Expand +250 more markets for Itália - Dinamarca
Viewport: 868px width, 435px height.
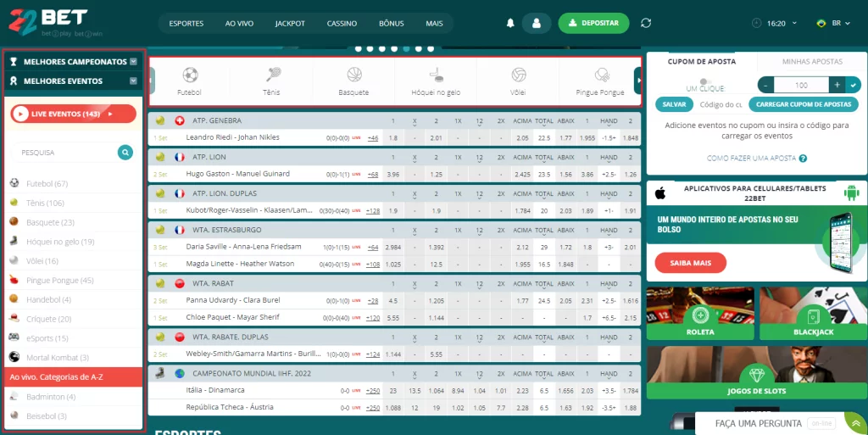pyautogui.click(x=373, y=391)
